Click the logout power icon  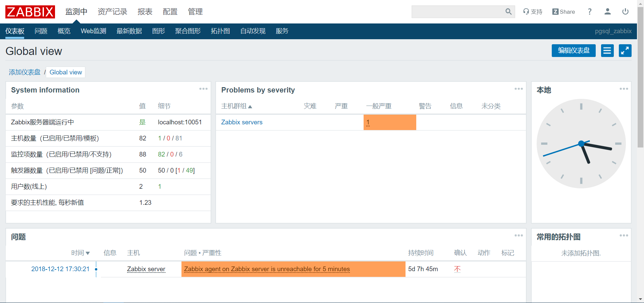625,12
